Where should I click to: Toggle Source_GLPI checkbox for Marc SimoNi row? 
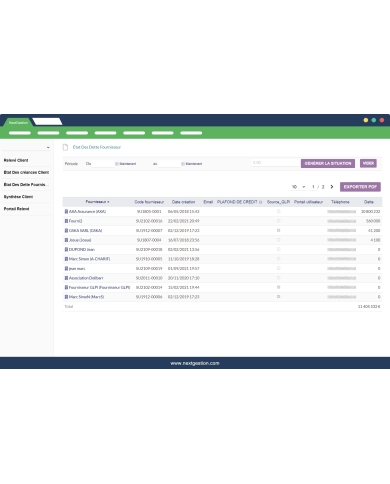279,297
